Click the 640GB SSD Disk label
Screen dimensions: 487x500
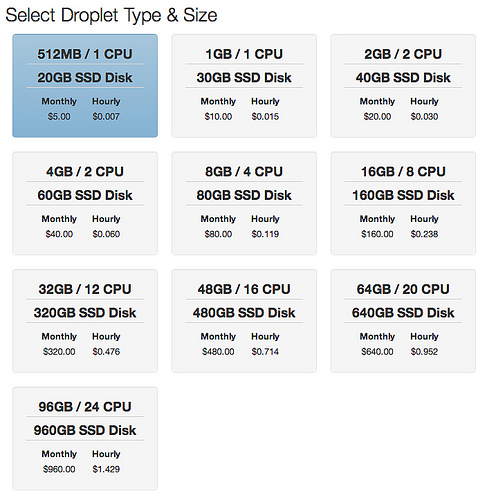[403, 313]
